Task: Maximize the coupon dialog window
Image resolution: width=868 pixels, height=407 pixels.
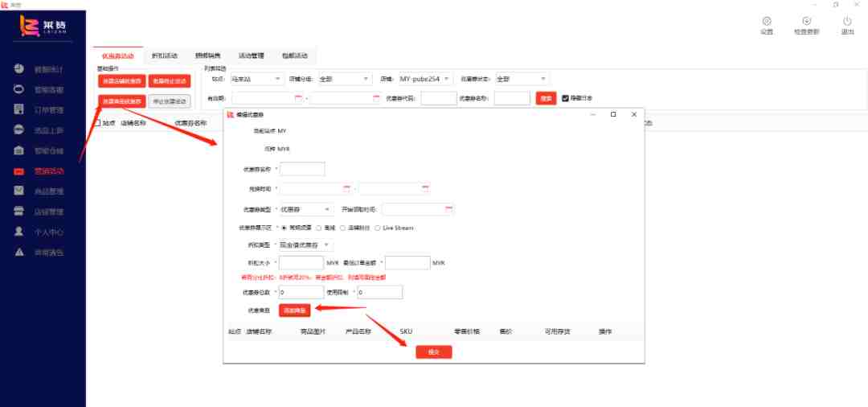Action: [x=613, y=114]
